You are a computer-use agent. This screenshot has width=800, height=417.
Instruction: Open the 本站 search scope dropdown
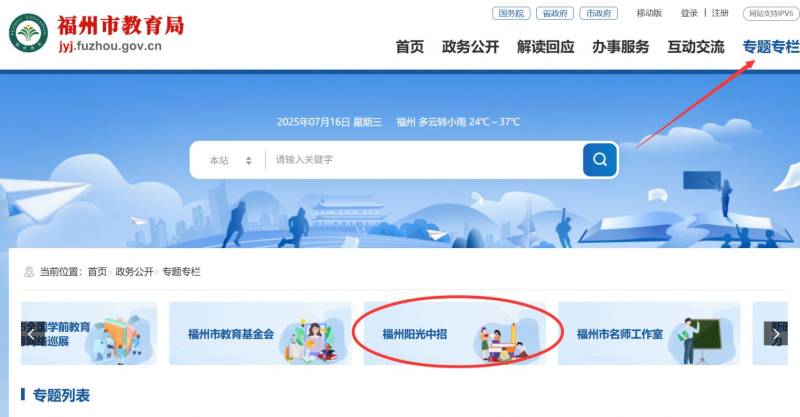(230, 160)
